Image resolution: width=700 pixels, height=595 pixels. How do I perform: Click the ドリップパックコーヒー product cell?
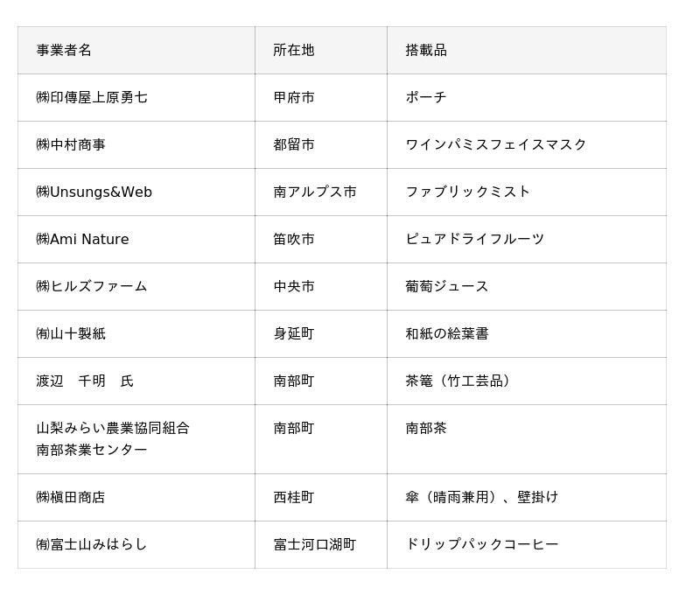[x=482, y=544]
